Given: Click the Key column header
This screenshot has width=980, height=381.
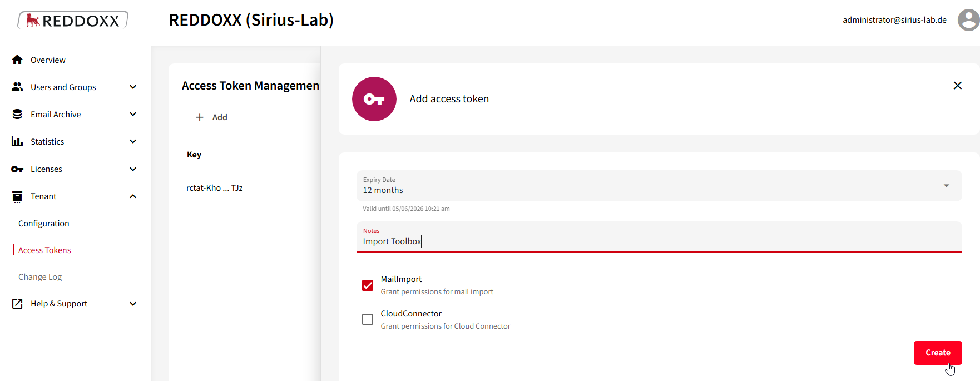Looking at the screenshot, I should [194, 155].
